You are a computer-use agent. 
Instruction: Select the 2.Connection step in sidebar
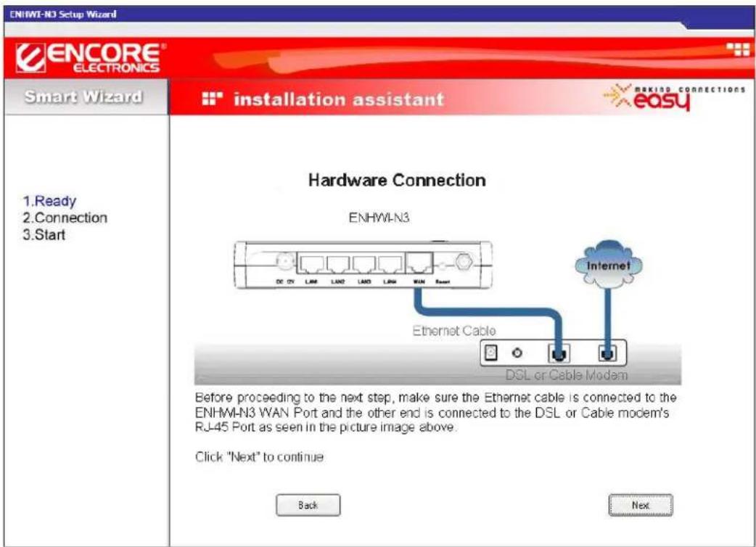click(x=65, y=218)
